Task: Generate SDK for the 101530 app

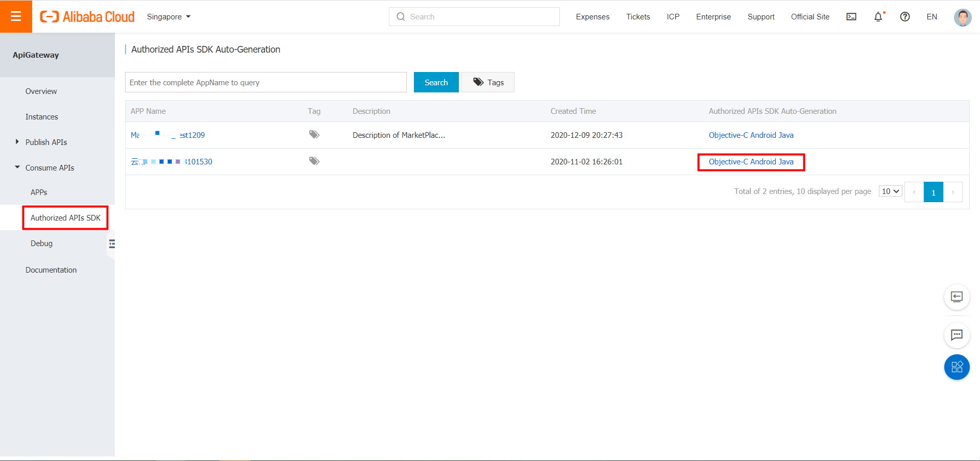Action: (x=751, y=162)
